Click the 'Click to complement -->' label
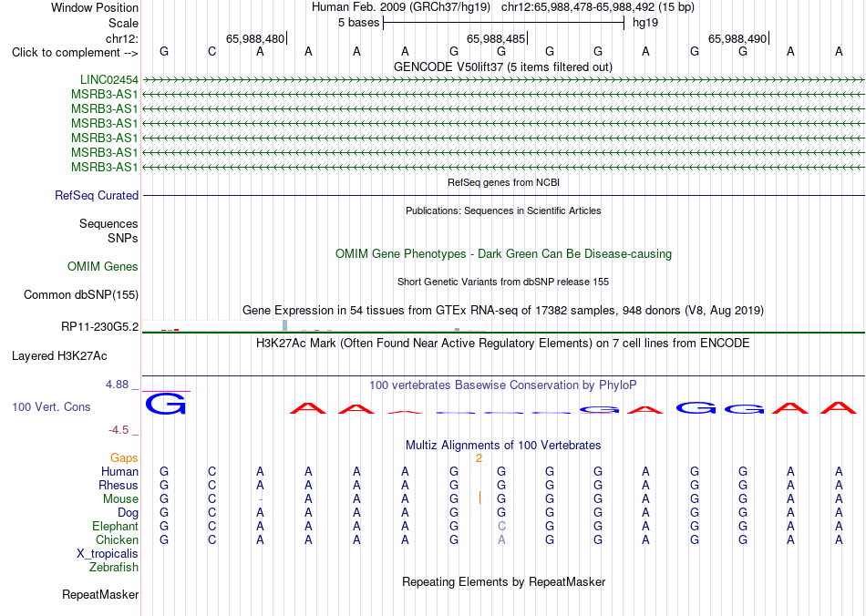The height and width of the screenshot is (616, 866). pos(75,53)
